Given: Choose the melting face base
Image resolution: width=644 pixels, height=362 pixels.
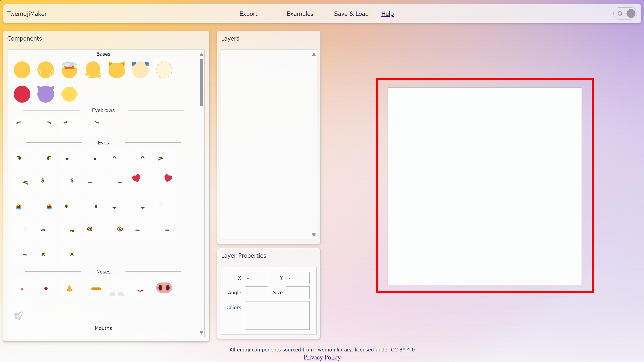Looking at the screenshot, I should (93, 70).
